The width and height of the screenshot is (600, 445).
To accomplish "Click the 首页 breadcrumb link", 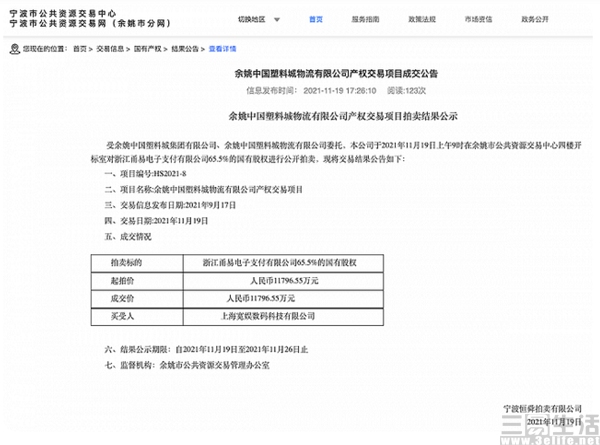I will point(80,49).
